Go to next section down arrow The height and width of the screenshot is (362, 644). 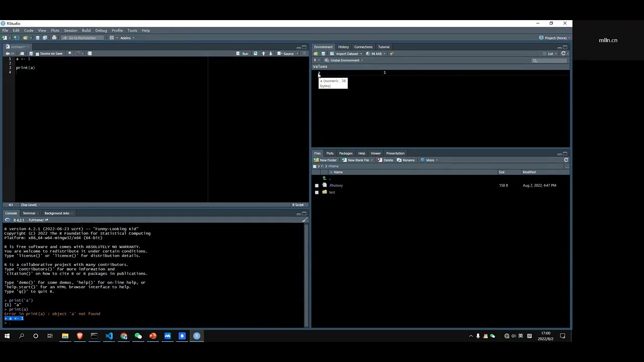click(x=271, y=53)
